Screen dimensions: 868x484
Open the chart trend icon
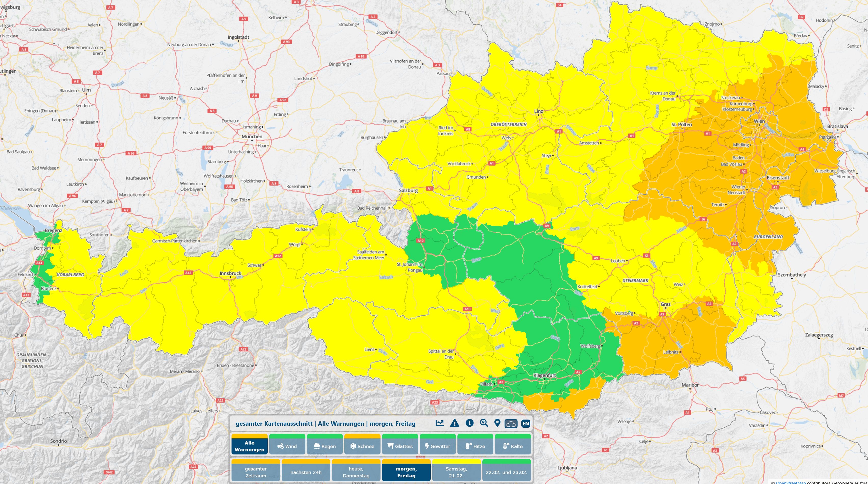(x=439, y=423)
